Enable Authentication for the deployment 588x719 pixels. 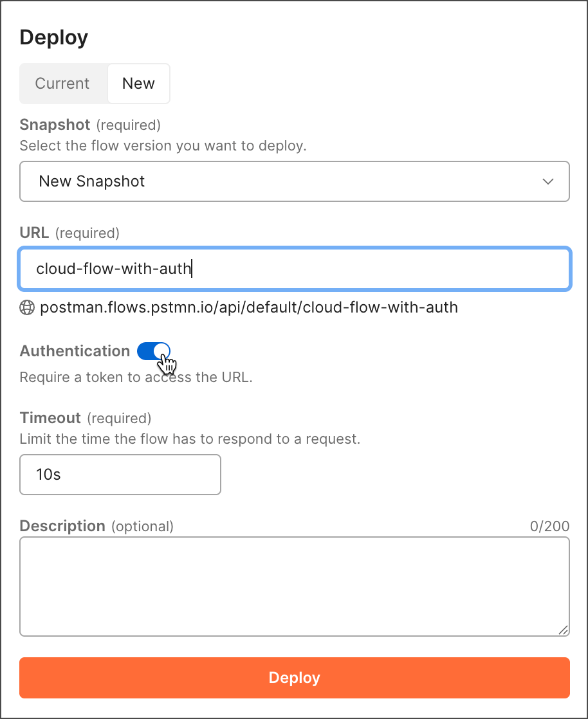click(152, 351)
